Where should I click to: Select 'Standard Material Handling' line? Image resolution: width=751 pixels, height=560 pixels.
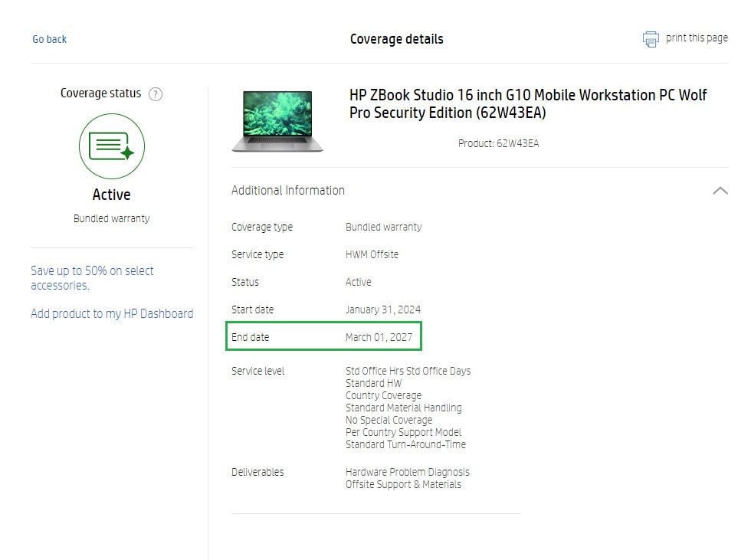pos(404,408)
